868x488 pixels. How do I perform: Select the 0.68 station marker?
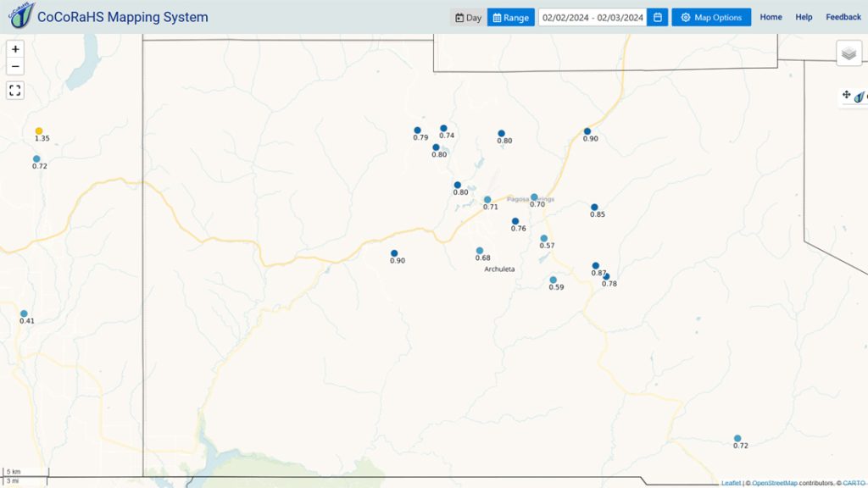click(x=480, y=251)
